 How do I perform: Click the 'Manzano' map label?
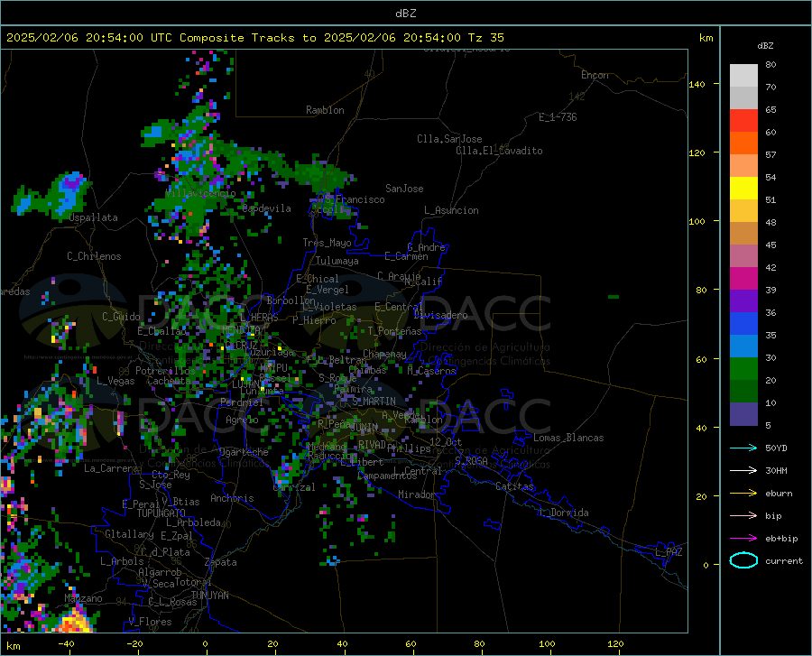(83, 598)
